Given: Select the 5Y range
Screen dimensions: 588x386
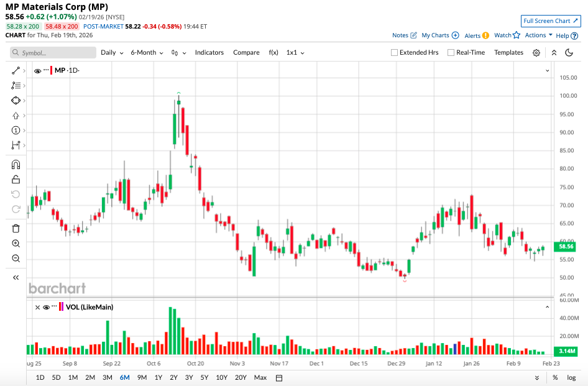Looking at the screenshot, I should (x=204, y=377).
